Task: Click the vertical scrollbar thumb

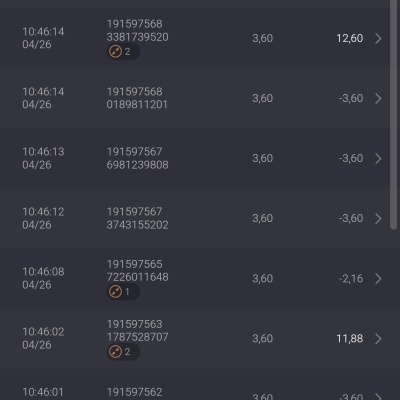Action: pos(393,115)
